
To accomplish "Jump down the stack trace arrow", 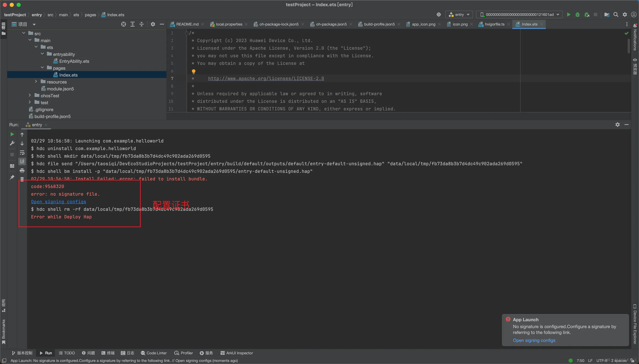I will point(22,144).
